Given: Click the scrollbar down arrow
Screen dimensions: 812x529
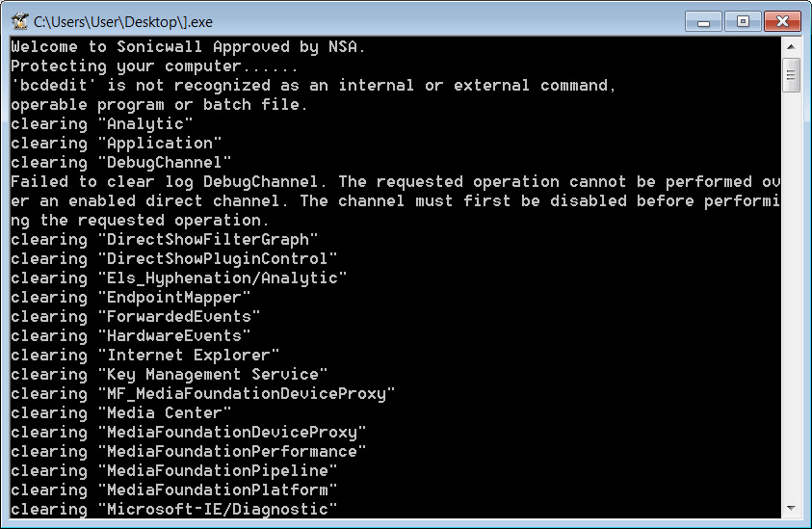Looking at the screenshot, I should (x=791, y=508).
